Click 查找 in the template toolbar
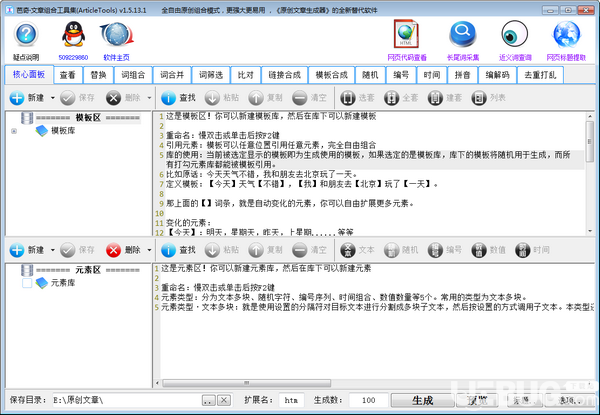Image resolution: width=600 pixels, height=415 pixels. pos(178,98)
